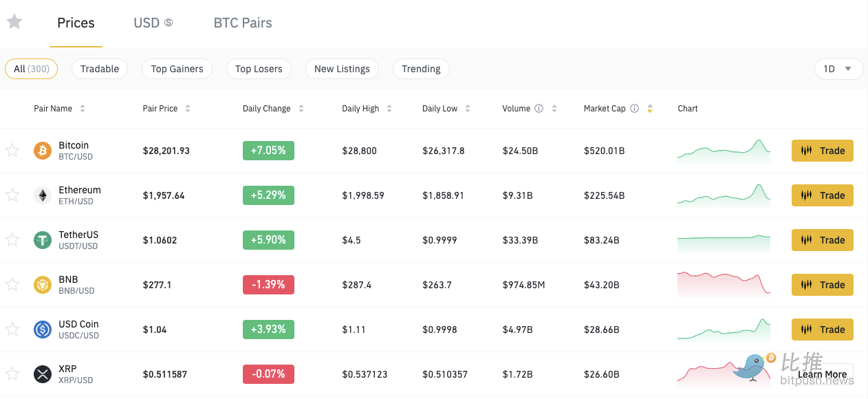This screenshot has height=399, width=868.
Task: Click the BNB coin logo icon
Action: [x=43, y=285]
